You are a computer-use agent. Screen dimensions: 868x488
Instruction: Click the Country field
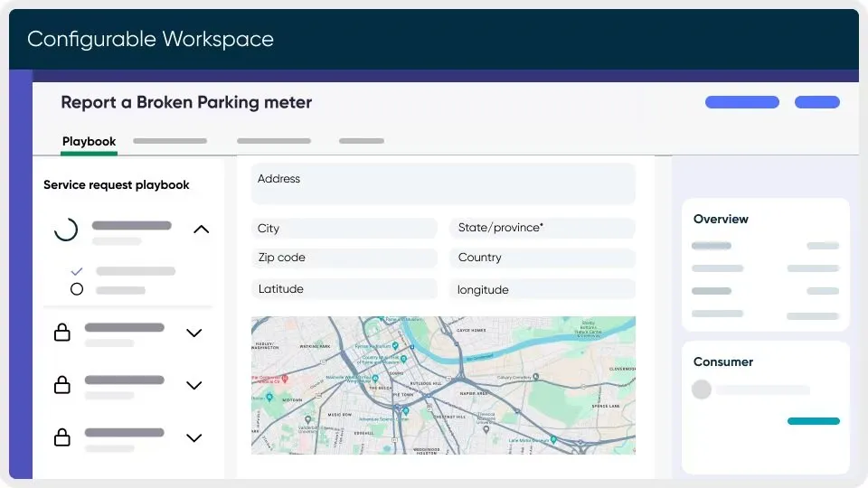[x=542, y=258]
